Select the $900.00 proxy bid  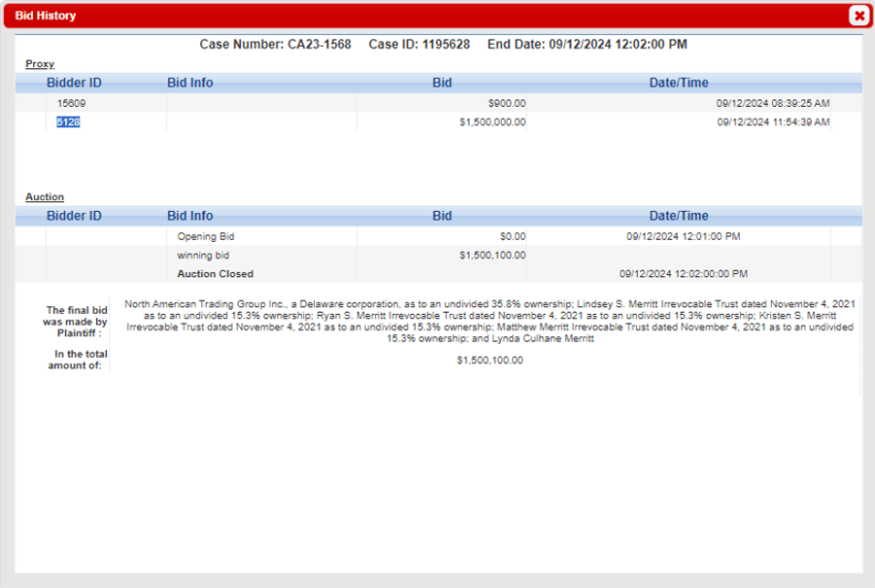click(x=507, y=103)
